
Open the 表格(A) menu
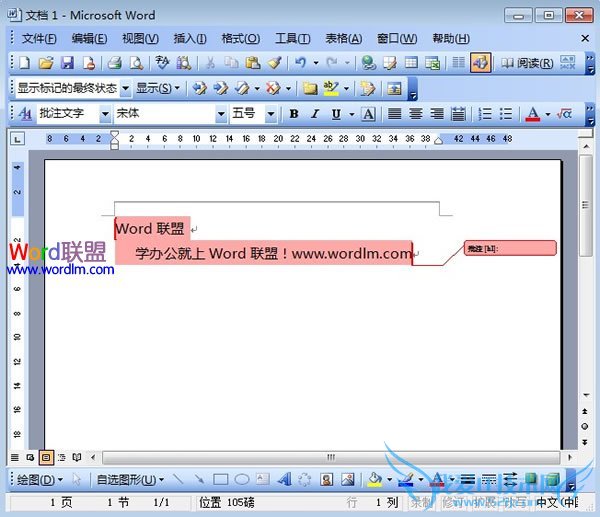[x=344, y=38]
